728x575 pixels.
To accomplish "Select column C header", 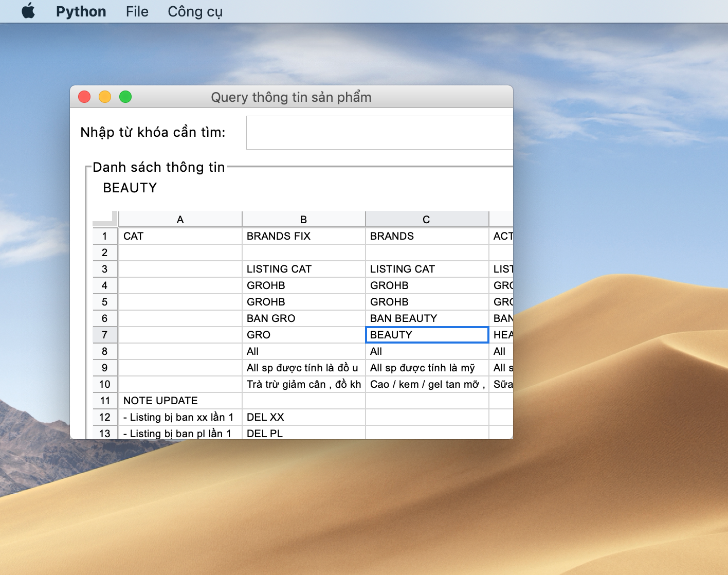I will (426, 219).
